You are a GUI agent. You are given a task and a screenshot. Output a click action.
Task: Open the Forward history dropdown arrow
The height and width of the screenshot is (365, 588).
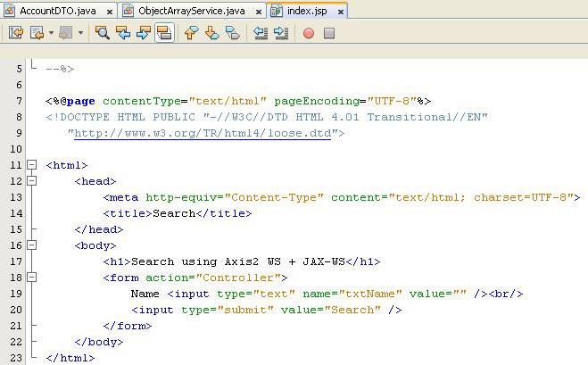click(80, 33)
